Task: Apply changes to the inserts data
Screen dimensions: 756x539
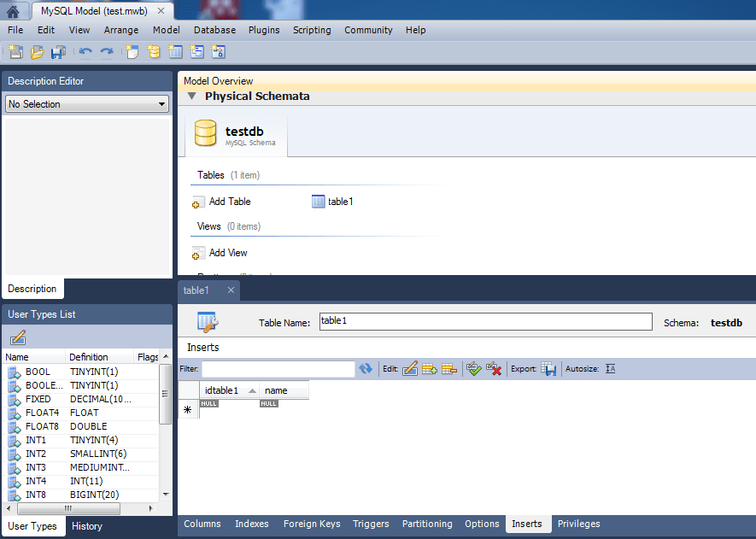Action: (474, 369)
